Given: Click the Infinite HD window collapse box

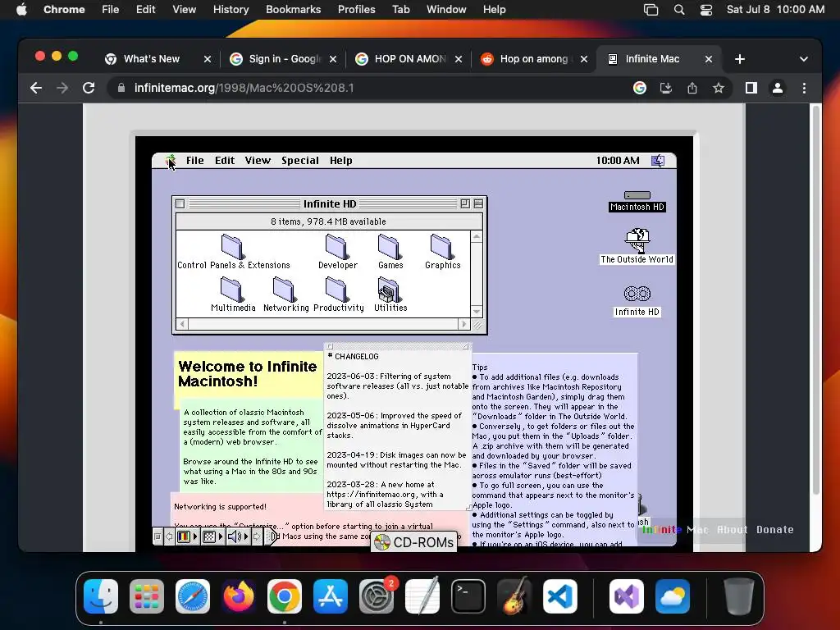Looking at the screenshot, I should coord(478,203).
